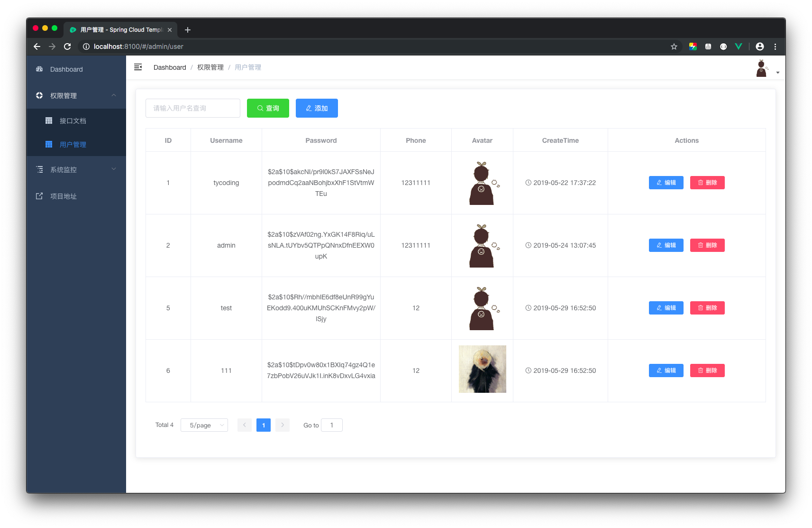Edit the user 111 row
This screenshot has height=528, width=812.
[666, 371]
